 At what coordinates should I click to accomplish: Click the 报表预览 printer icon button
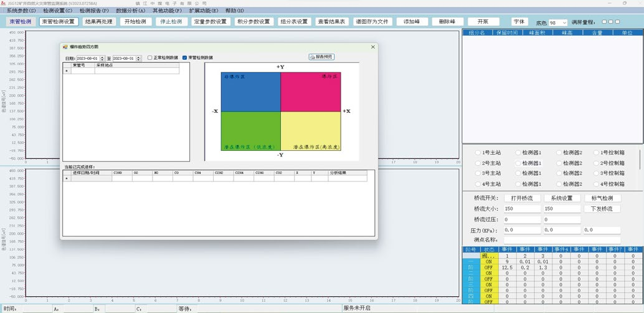point(321,57)
